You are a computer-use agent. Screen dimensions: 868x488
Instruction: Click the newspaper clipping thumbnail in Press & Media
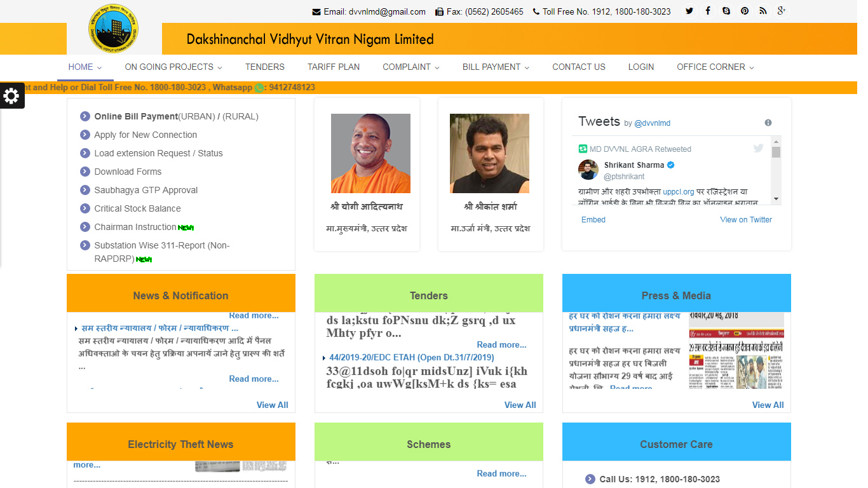click(736, 350)
